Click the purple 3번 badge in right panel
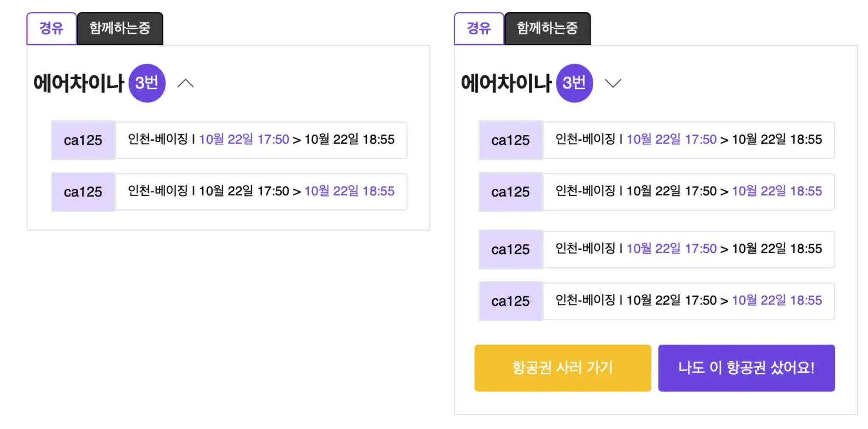Viewport: 868px width, 429px height. [x=574, y=83]
